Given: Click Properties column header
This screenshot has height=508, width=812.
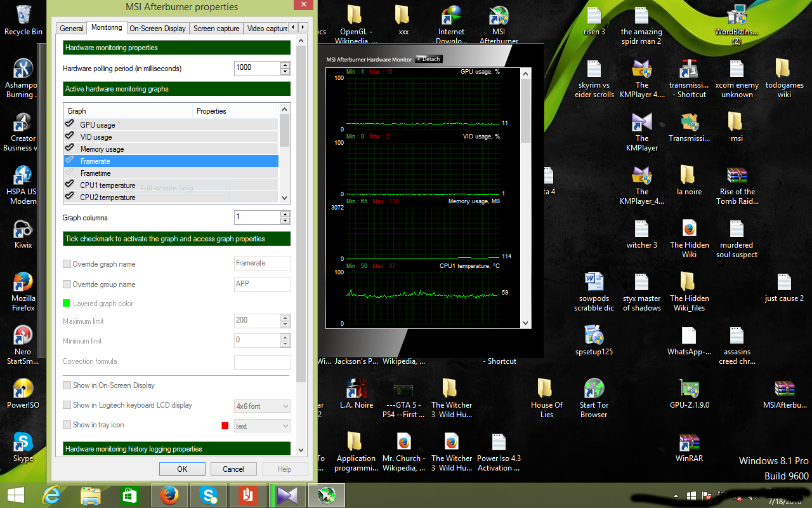Looking at the screenshot, I should 235,111.
